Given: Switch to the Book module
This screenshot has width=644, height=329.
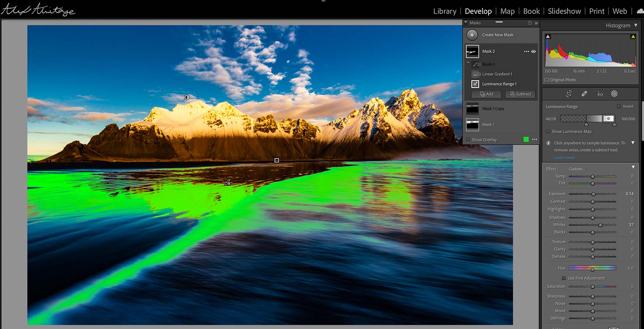Looking at the screenshot, I should (531, 11).
